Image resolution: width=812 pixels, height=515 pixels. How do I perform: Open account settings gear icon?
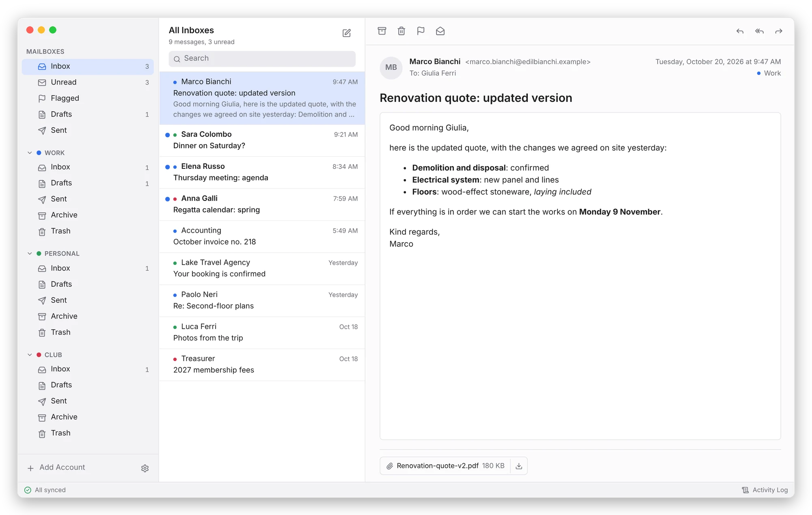[x=145, y=468]
